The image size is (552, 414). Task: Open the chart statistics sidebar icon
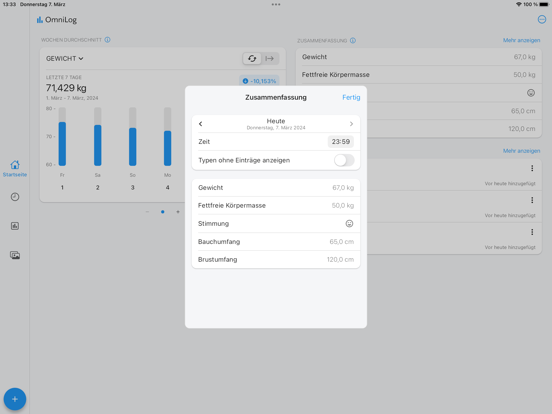(15, 226)
